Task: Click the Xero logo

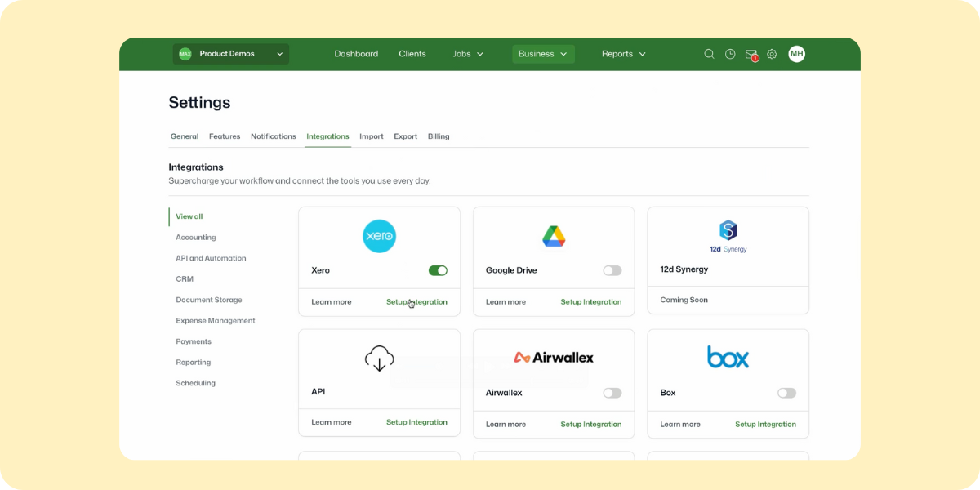Action: [x=379, y=236]
